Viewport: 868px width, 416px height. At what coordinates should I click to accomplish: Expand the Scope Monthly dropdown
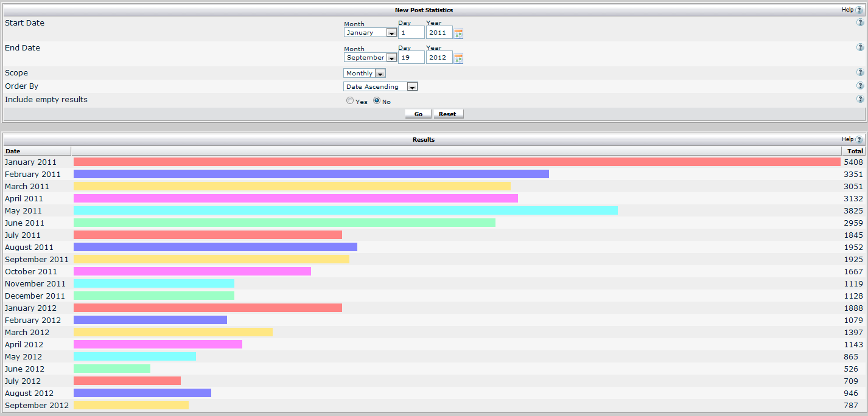click(x=365, y=73)
